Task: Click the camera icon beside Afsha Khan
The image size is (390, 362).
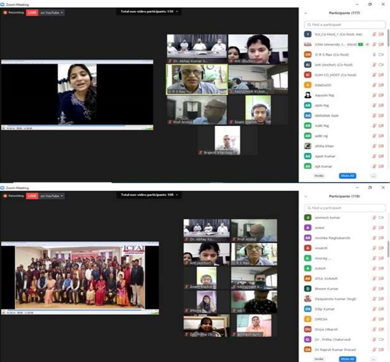Action: [x=381, y=146]
